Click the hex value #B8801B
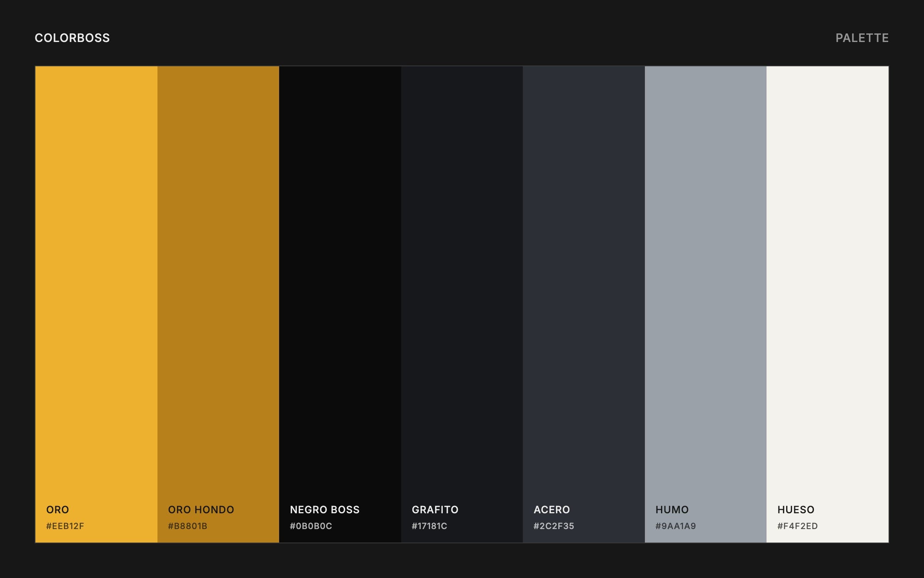Image resolution: width=924 pixels, height=578 pixels. [x=187, y=526]
